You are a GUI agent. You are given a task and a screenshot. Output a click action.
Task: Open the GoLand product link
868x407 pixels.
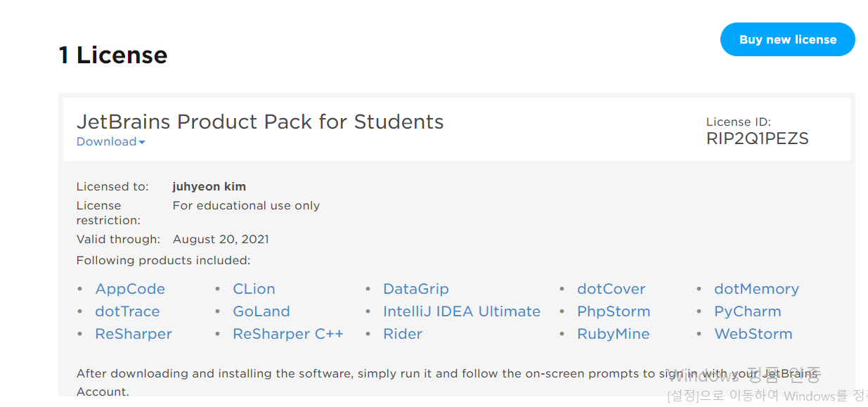tap(261, 311)
